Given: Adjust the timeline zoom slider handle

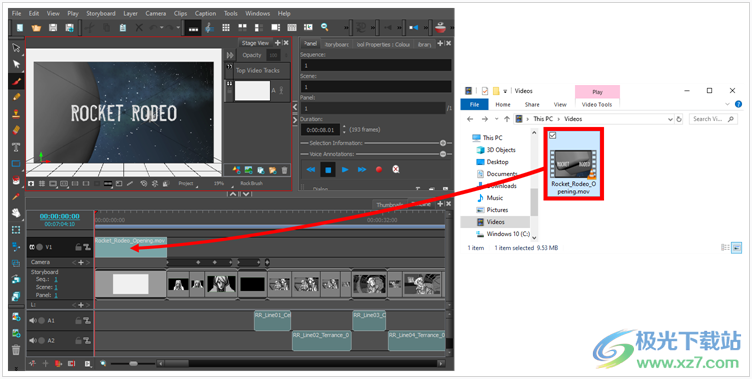Looking at the screenshot, I should (x=133, y=364).
